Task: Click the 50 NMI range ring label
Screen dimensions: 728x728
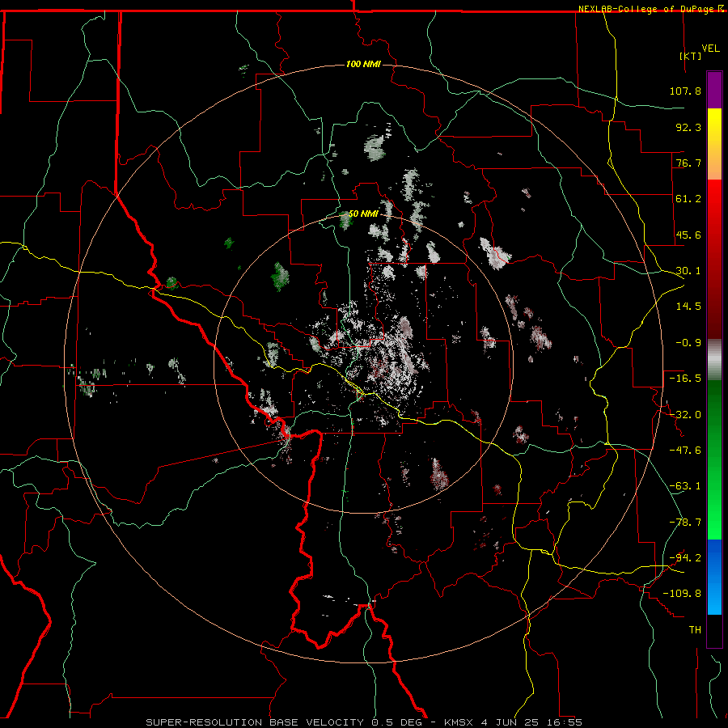Action: 363,214
